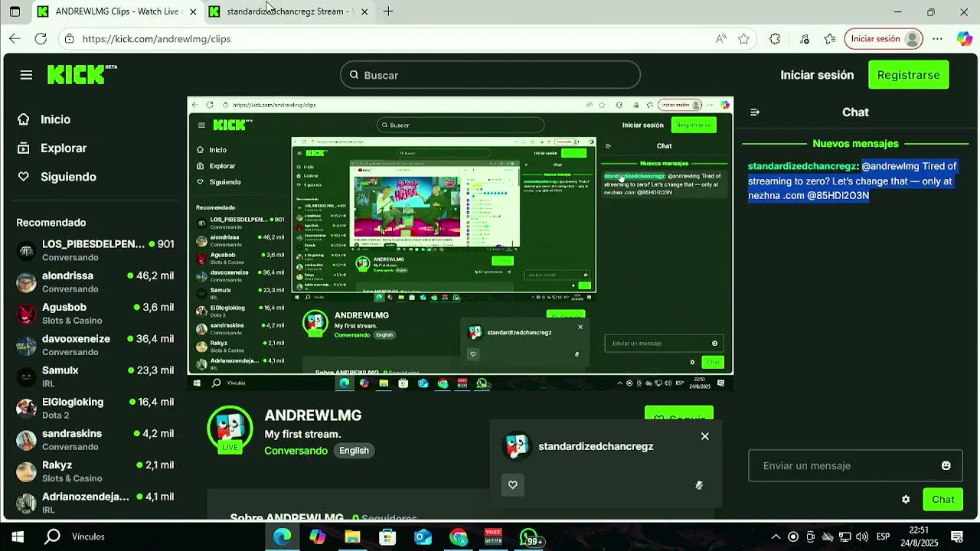Viewport: 980px width, 551px height.
Task: Open File Explorer from the taskbar
Action: (352, 536)
